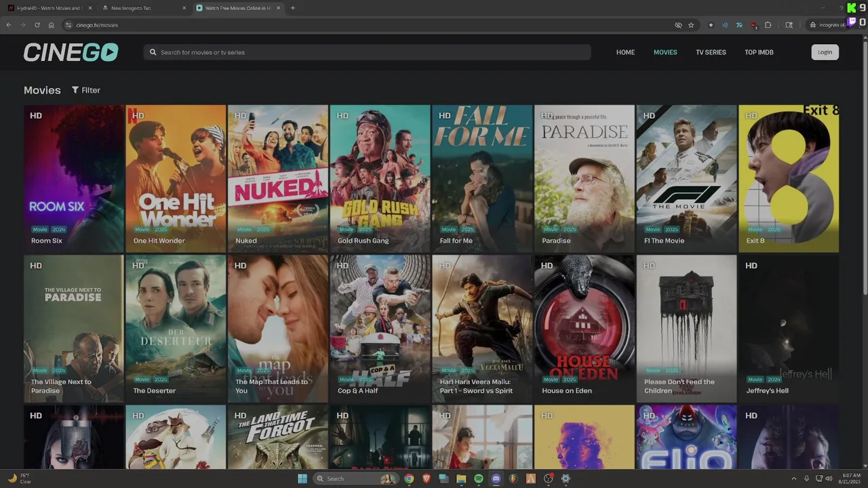The height and width of the screenshot is (488, 868).
Task: Open the Elio poster in bottom row
Action: click(686, 437)
